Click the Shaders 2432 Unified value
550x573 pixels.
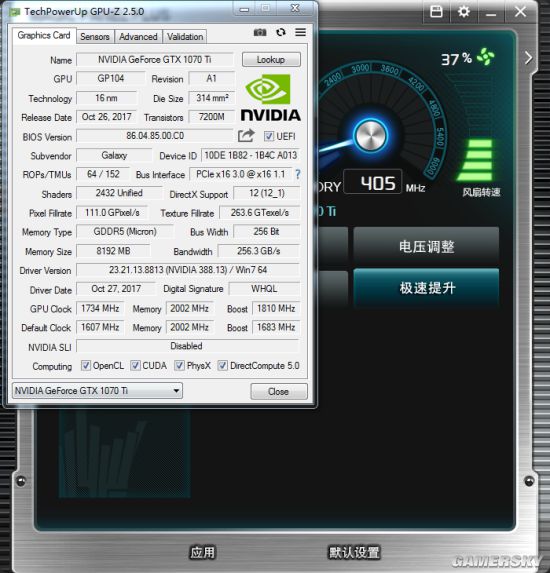click(119, 193)
